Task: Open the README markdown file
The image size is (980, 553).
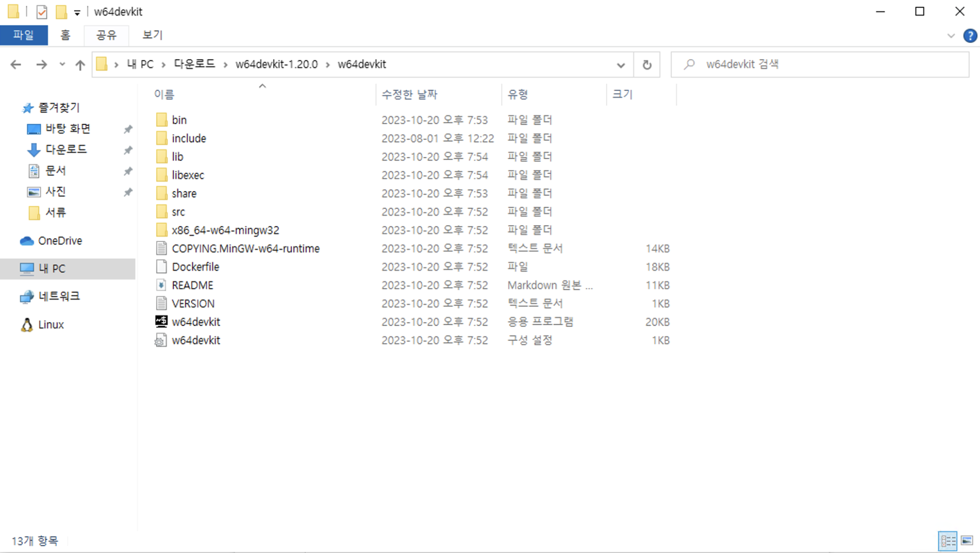Action: pyautogui.click(x=192, y=285)
